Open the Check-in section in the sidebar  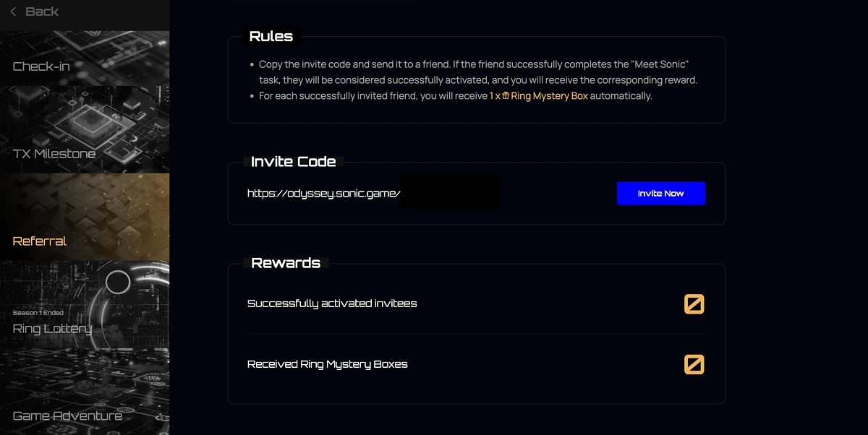pyautogui.click(x=85, y=59)
